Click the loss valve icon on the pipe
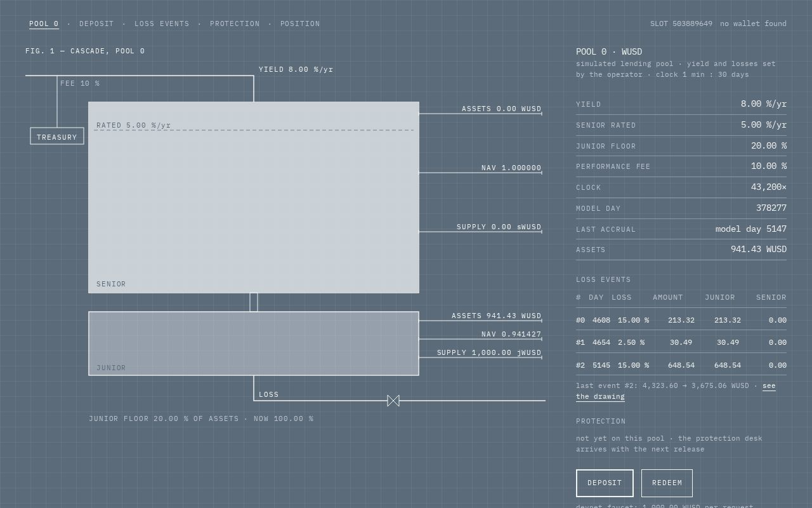 (393, 401)
